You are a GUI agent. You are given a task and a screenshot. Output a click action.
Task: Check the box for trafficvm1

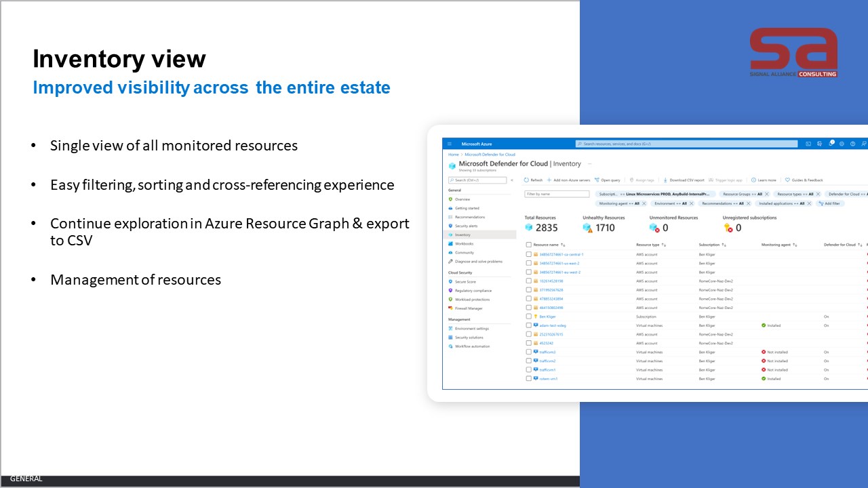tap(529, 369)
